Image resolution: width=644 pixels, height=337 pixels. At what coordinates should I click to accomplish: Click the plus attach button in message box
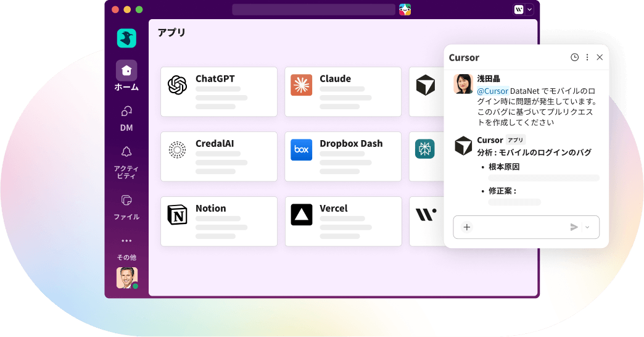467,227
